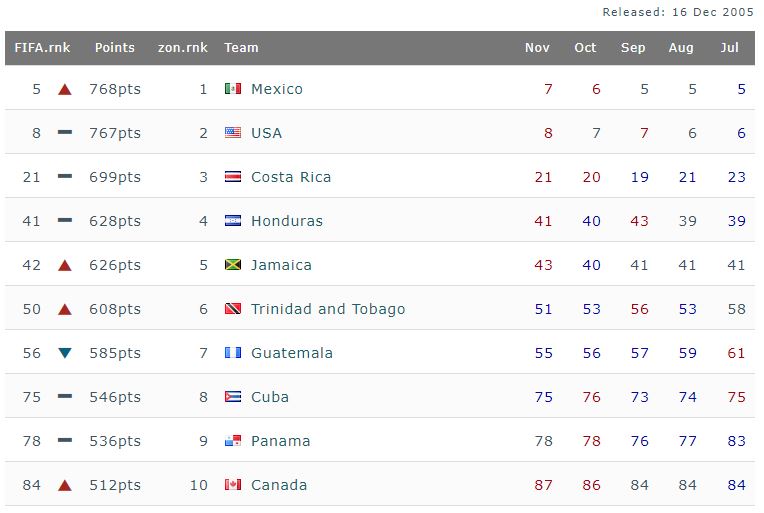Click the Costa Rica flag icon
The width and height of the screenshot is (764, 513).
pos(233,177)
